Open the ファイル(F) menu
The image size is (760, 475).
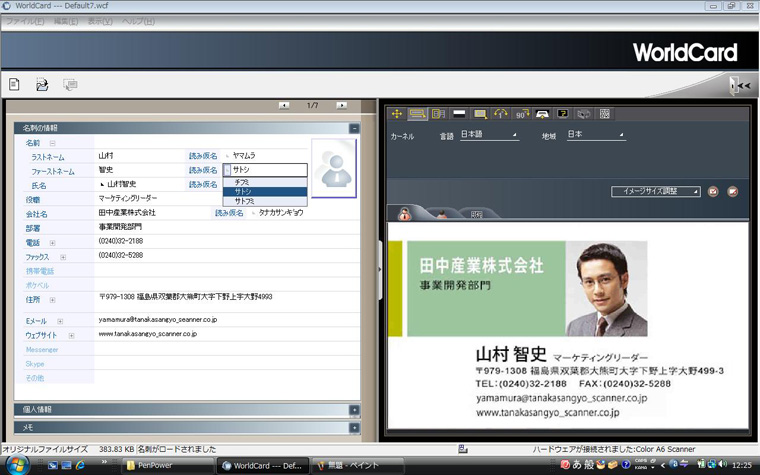25,21
